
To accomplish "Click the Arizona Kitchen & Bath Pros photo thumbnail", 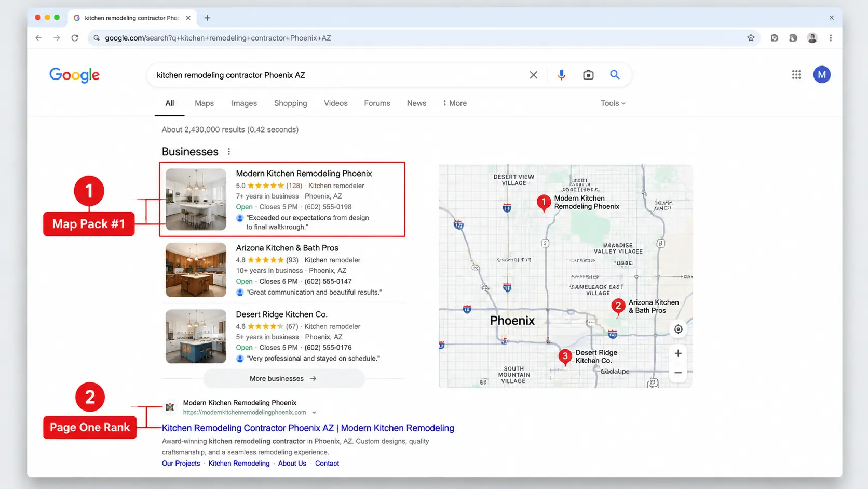I will 196,270.
